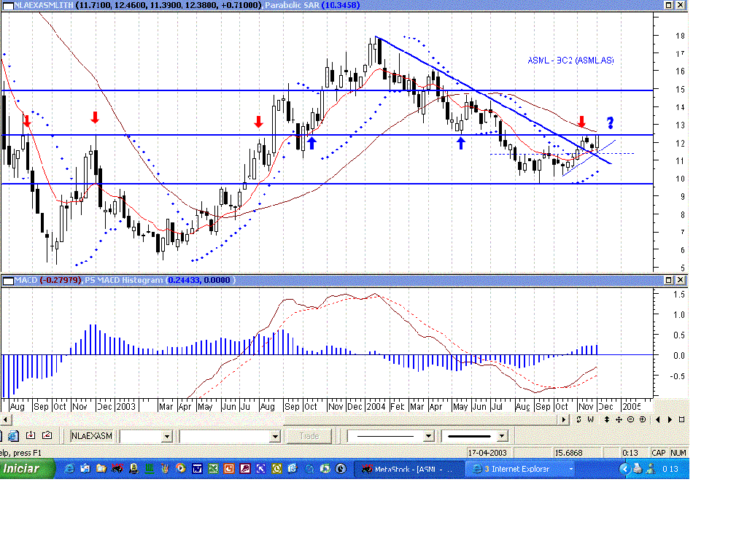
Task: Click status bar date 17-04-2003
Action: (487, 453)
